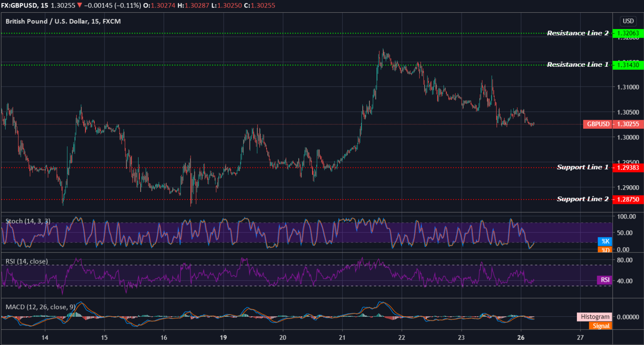Screen dimensions: 644x345
Task: Click the open value O:1.30274
Action: point(159,6)
